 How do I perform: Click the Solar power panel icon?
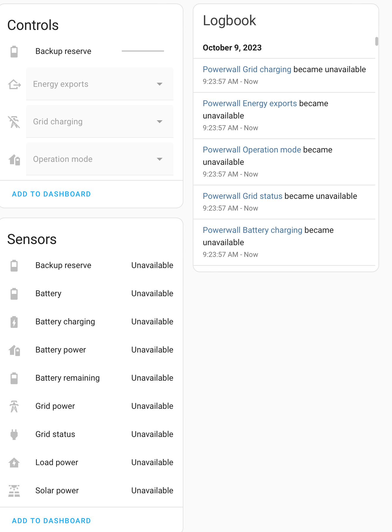click(13, 491)
